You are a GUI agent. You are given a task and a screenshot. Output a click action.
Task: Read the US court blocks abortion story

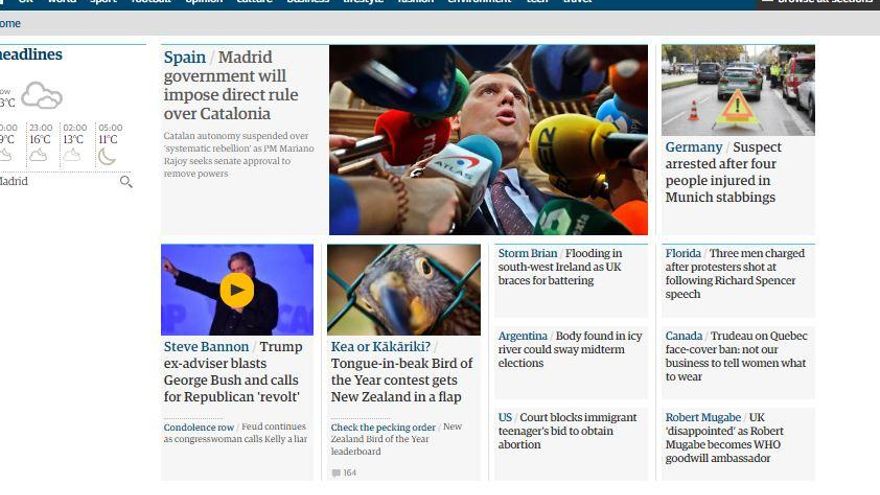click(567, 430)
